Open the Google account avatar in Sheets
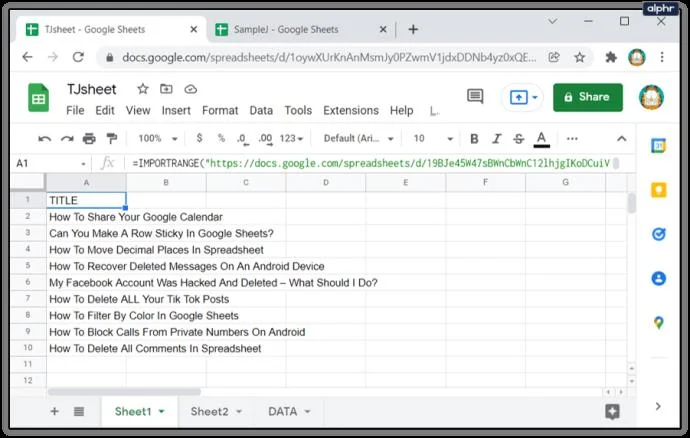 pyautogui.click(x=651, y=97)
